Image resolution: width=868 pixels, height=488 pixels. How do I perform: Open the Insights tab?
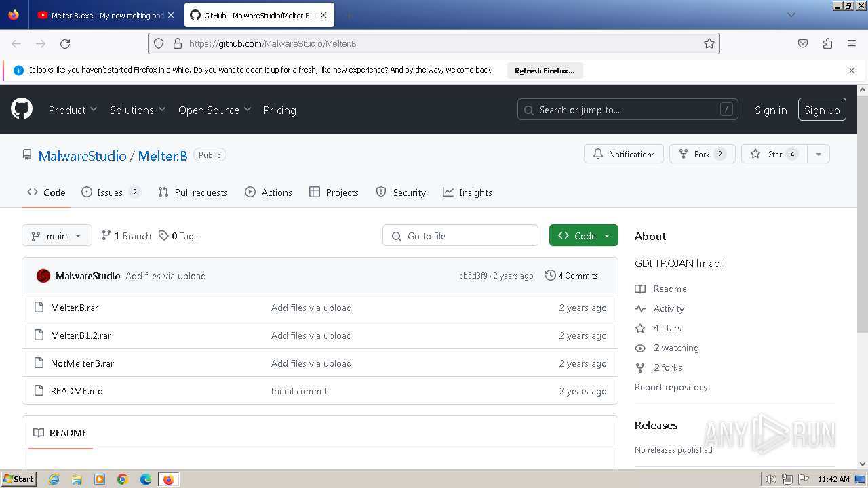pyautogui.click(x=467, y=192)
